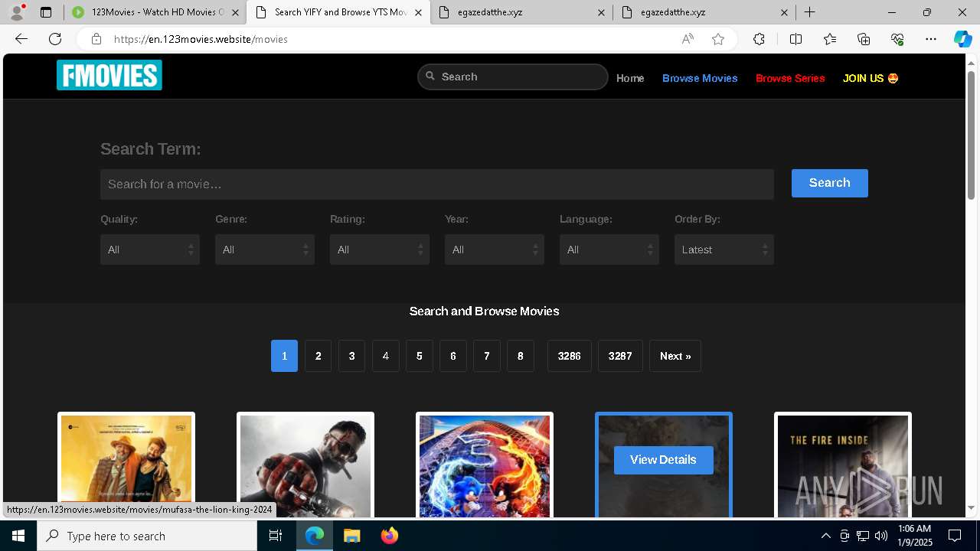Viewport: 980px width, 551px height.
Task: Go to page 2 of results
Action: (x=318, y=356)
